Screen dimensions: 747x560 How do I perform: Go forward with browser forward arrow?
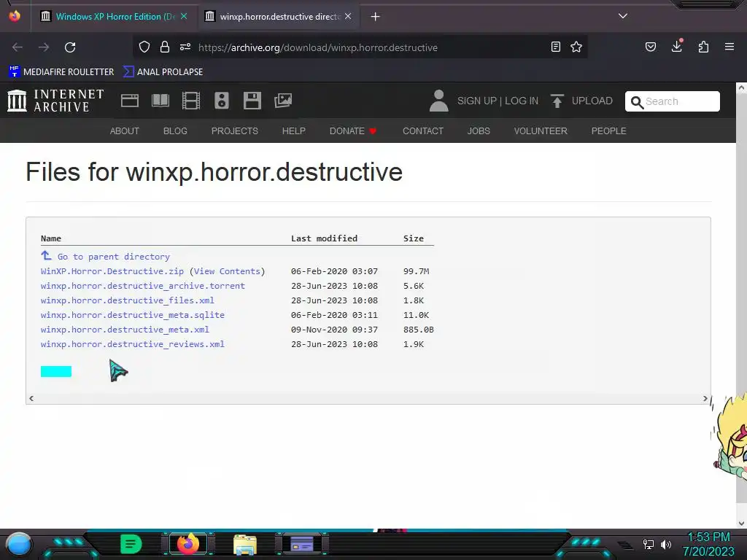pyautogui.click(x=44, y=47)
